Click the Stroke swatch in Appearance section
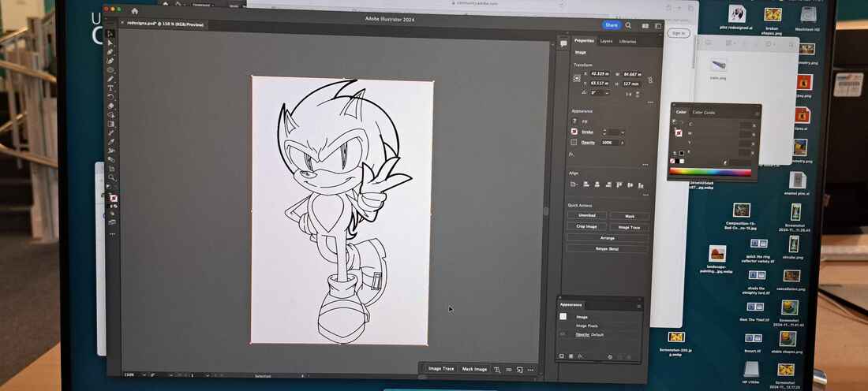The width and height of the screenshot is (868, 391). (574, 132)
